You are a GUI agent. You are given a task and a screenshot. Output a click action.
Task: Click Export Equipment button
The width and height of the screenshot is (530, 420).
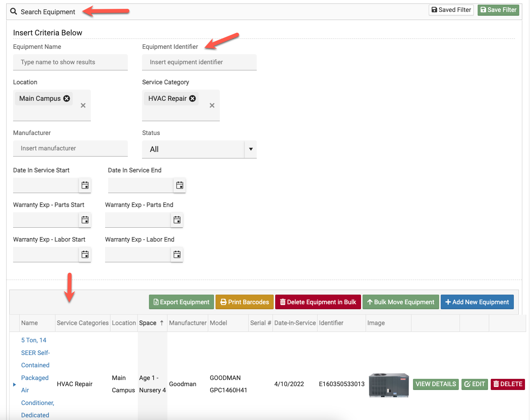pyautogui.click(x=181, y=302)
